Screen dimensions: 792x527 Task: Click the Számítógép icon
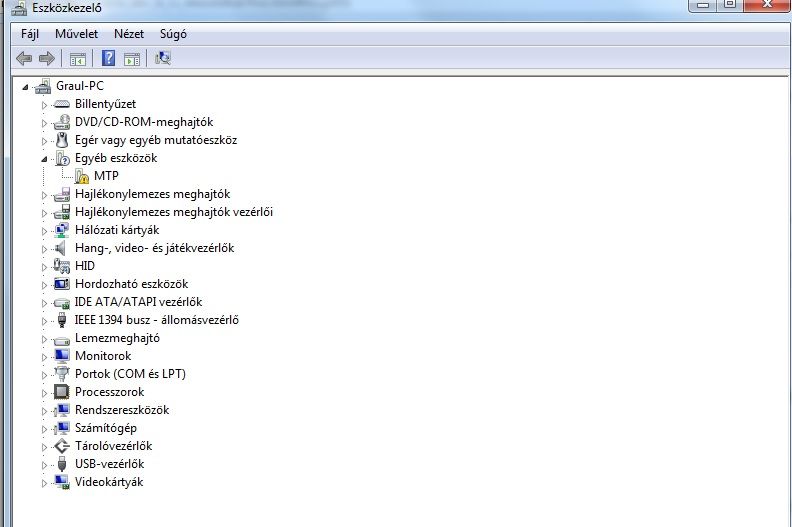[x=62, y=428]
